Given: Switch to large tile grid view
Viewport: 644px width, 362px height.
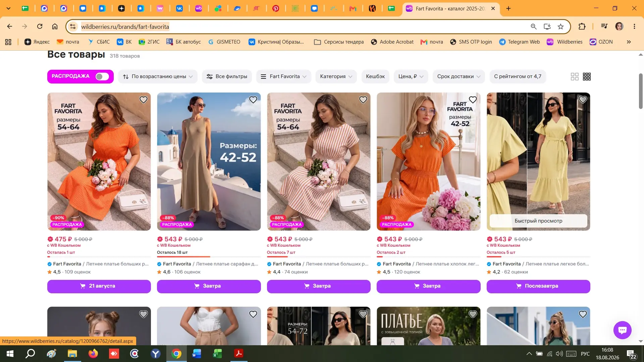Looking at the screenshot, I should click(575, 77).
